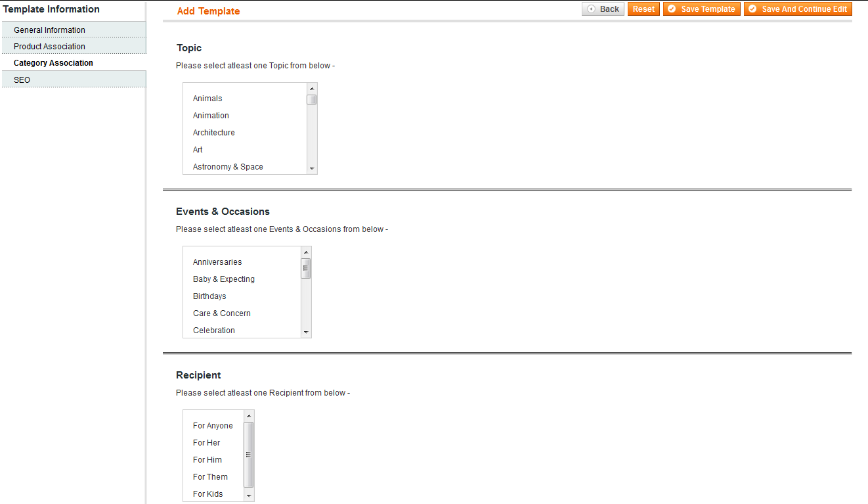Click the Recipient list scrollbar thumb

(249, 455)
